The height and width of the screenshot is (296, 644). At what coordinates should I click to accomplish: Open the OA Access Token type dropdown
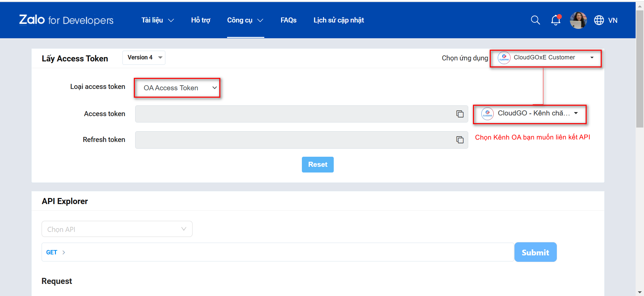click(x=177, y=88)
